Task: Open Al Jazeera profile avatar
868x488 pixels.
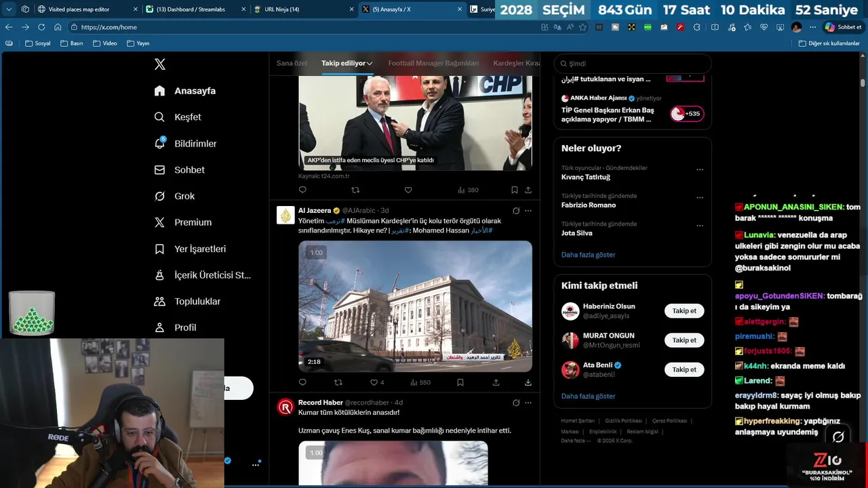Action: click(285, 216)
